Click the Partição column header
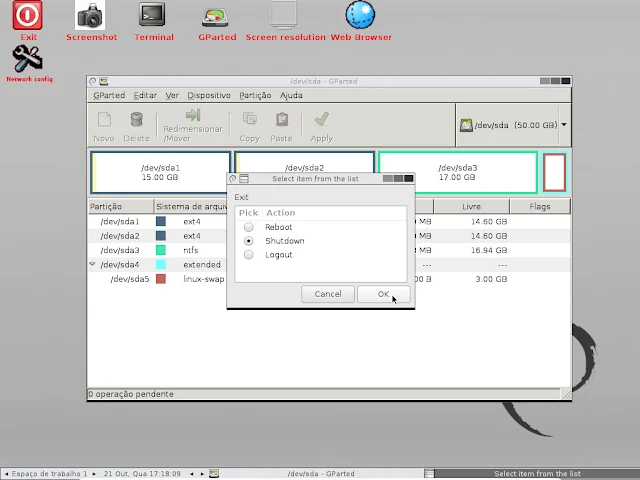Screen dimensions: 640x480 click(x=121, y=207)
